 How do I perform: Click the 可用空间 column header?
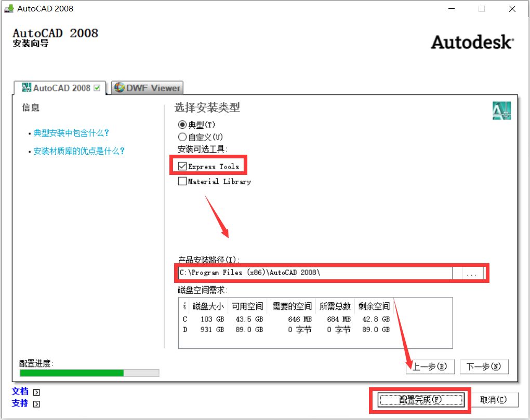(247, 306)
